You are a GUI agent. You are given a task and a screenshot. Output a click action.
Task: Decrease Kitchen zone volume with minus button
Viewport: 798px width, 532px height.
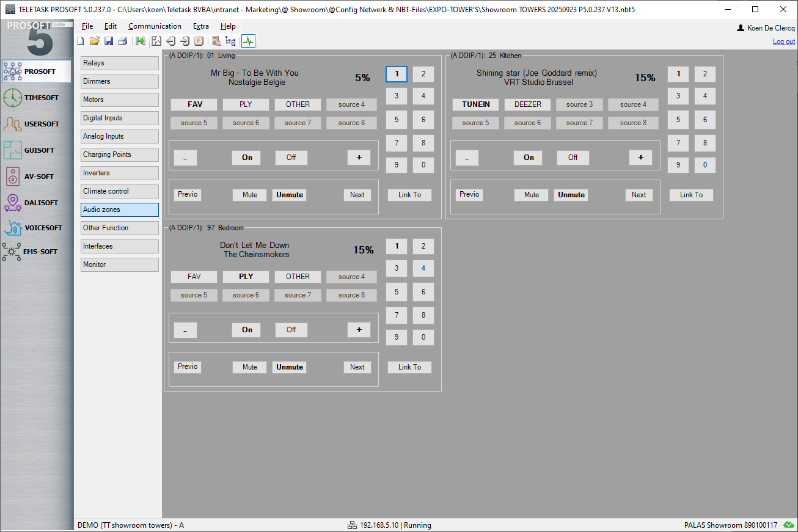pyautogui.click(x=467, y=158)
